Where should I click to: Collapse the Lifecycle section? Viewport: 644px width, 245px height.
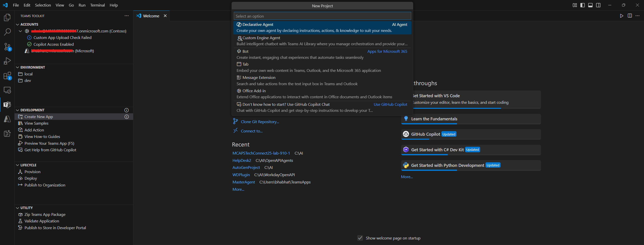point(18,165)
